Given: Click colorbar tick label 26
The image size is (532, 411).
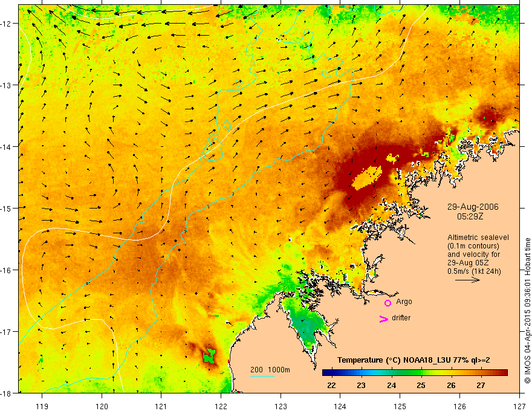Looking at the screenshot, I should 451,385.
